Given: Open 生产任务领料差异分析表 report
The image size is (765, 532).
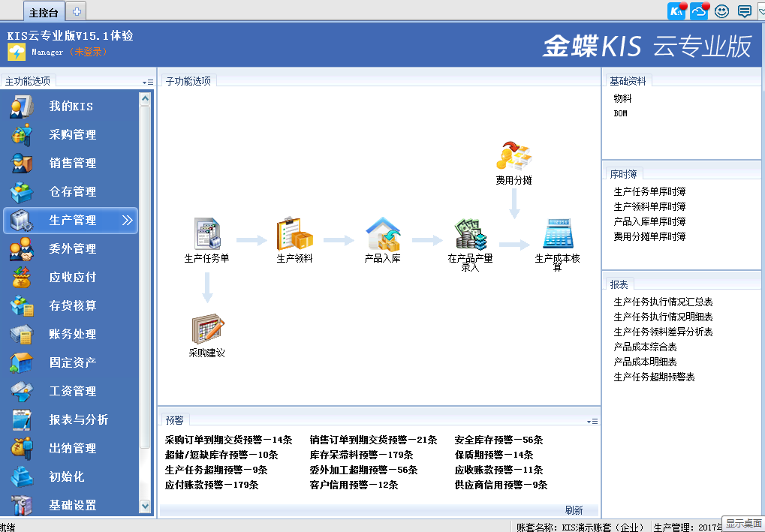Looking at the screenshot, I should point(663,332).
